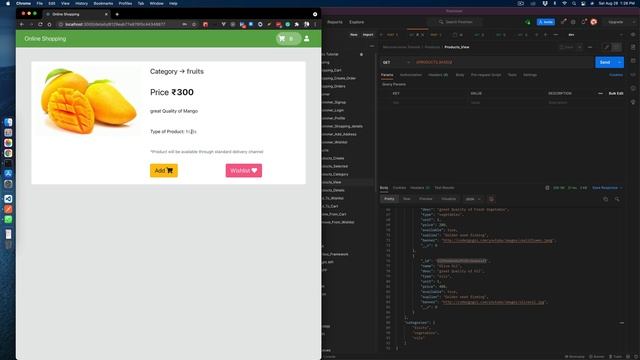
Task: Go back in Chrome
Action: coord(22,24)
